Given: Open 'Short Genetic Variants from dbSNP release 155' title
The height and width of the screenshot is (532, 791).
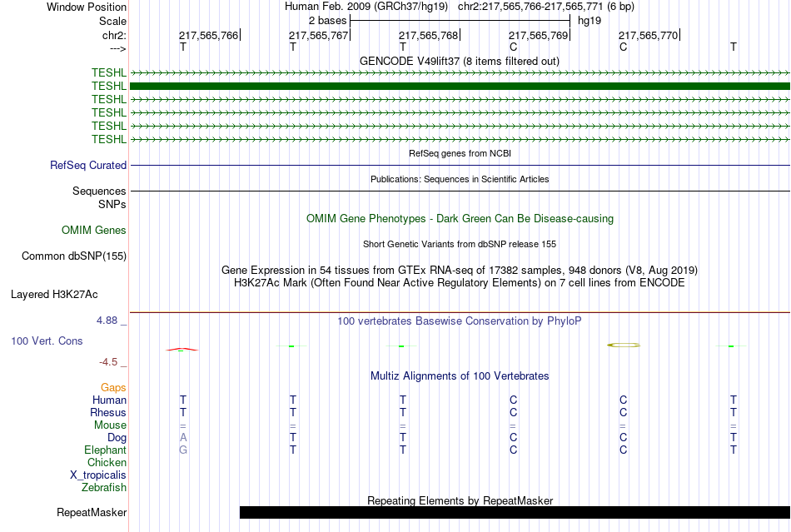Looking at the screenshot, I should click(x=460, y=244).
